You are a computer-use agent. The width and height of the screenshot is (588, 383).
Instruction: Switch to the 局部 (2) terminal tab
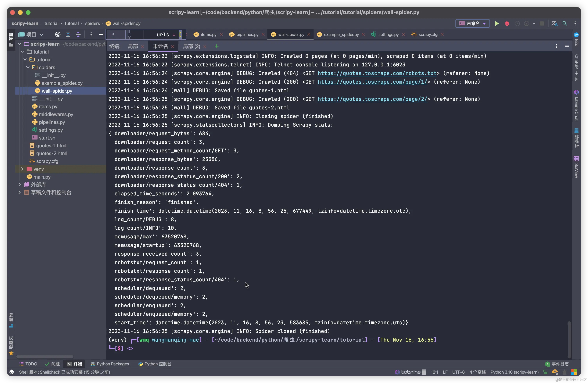[x=191, y=47]
